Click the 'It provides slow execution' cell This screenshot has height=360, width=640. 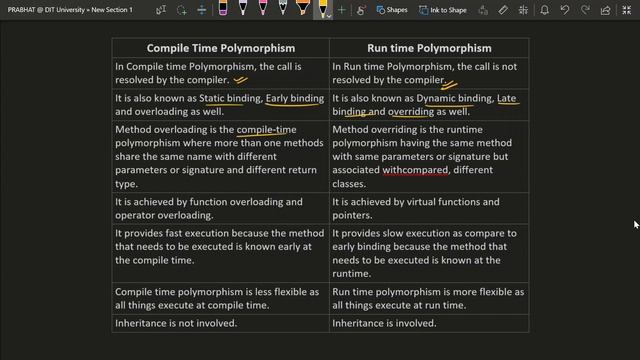[429, 253]
